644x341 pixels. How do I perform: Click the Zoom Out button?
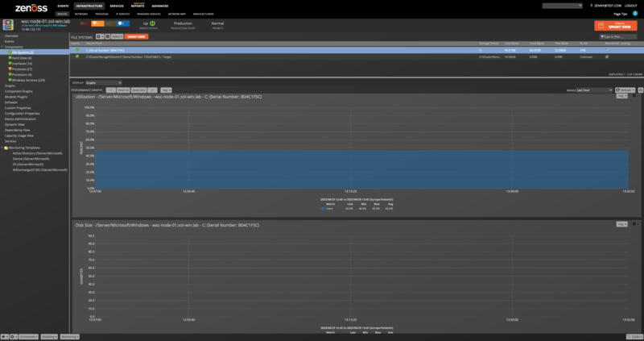[x=138, y=90]
